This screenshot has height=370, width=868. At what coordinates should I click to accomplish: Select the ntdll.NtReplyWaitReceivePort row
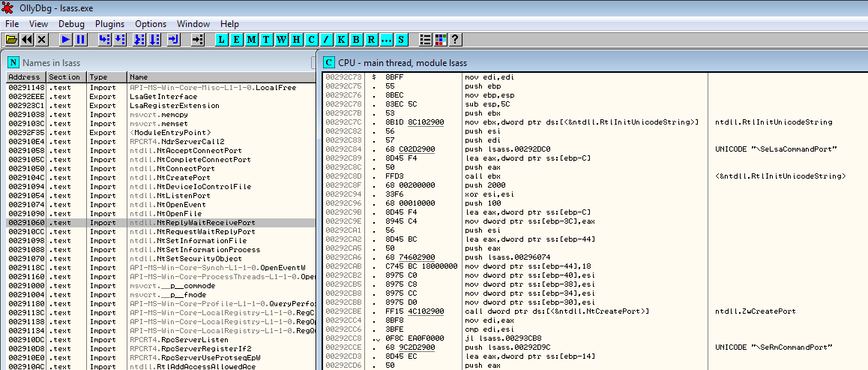(192, 223)
